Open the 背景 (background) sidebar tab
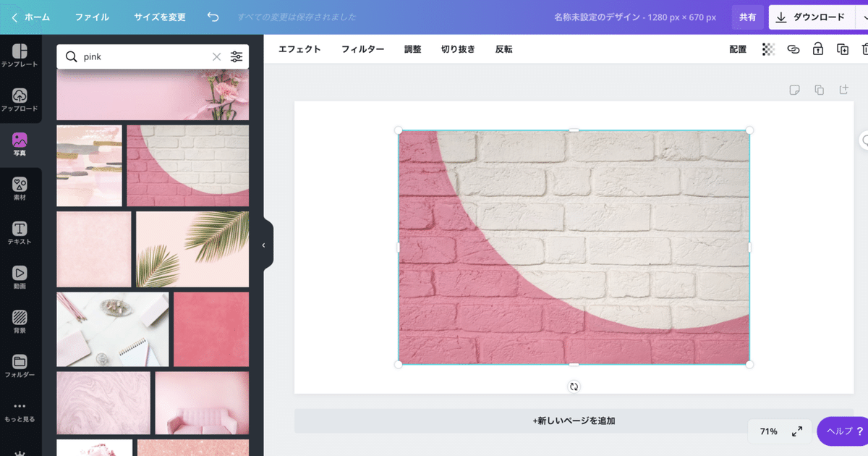This screenshot has width=868, height=456. (20, 321)
